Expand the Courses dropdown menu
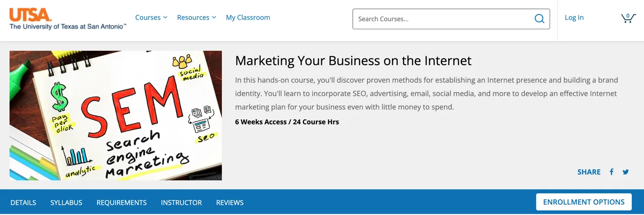 point(151,18)
